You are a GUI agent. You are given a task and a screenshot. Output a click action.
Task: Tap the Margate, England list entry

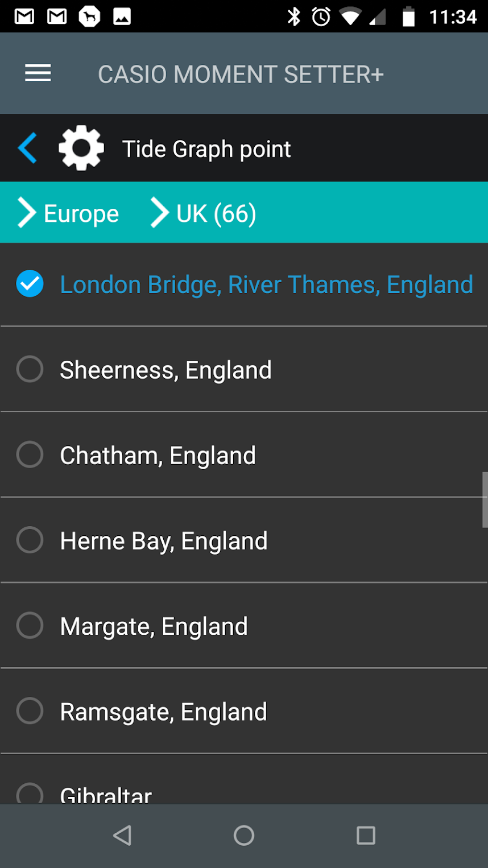[x=154, y=626]
